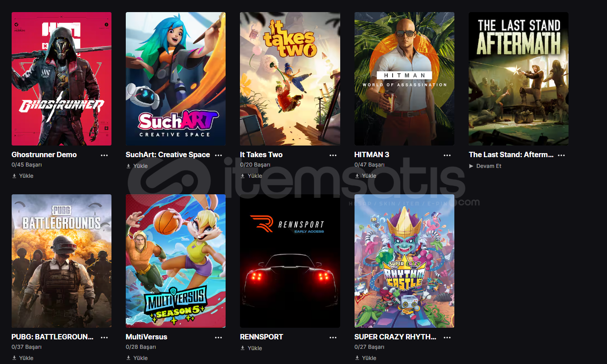Show more options for PUBG: BATTLEGROUNDS

[104, 337]
